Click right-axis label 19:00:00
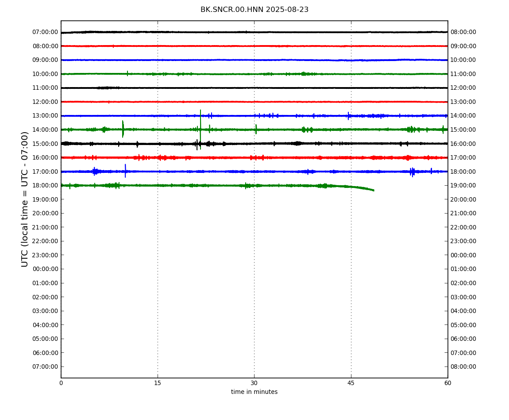Viewport: 509px width, 420px height. click(463, 186)
